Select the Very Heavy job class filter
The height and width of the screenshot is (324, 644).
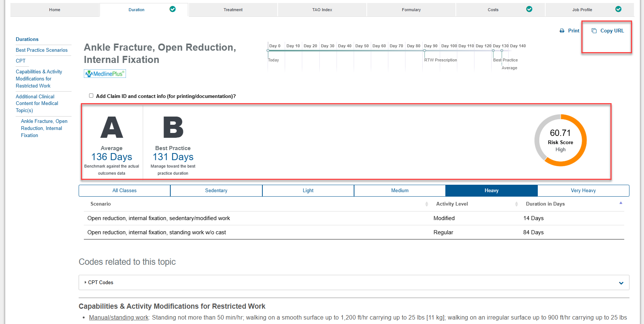tap(583, 191)
